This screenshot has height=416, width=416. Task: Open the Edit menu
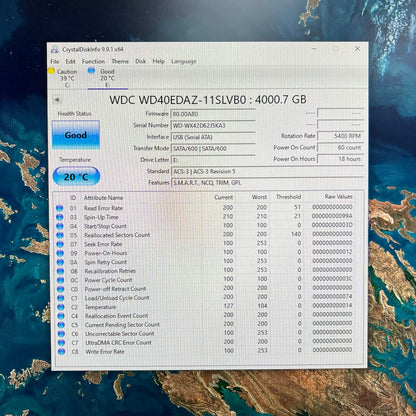[x=70, y=62]
